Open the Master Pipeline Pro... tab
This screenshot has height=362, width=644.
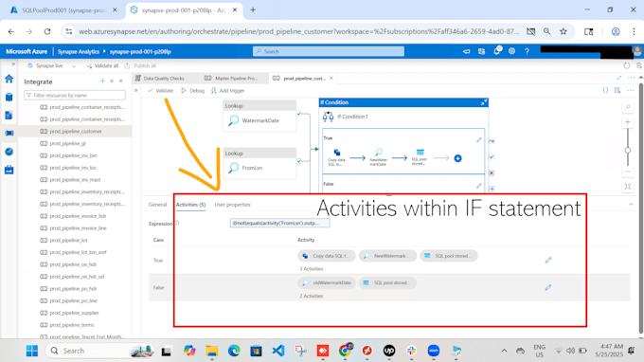(235, 78)
